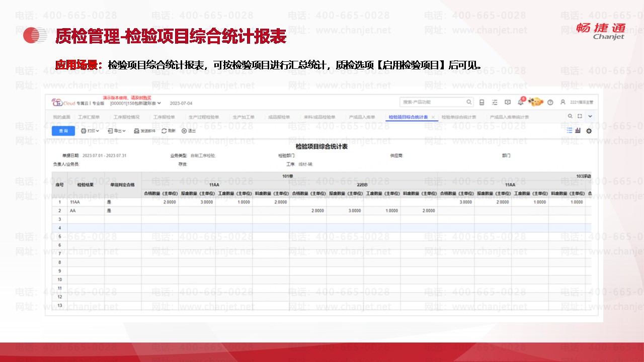Switch to list view icon
The width and height of the screenshot is (644, 362).
[x=570, y=130]
